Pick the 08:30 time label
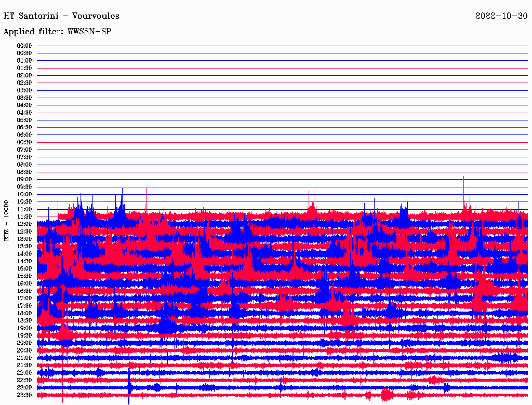Viewport: 532px width, 405px height. pos(24,172)
